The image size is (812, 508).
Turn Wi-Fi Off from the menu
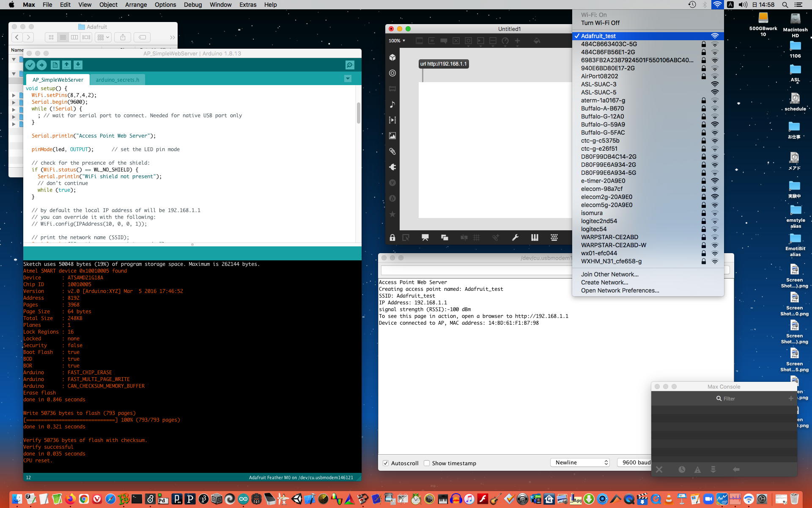(600, 23)
